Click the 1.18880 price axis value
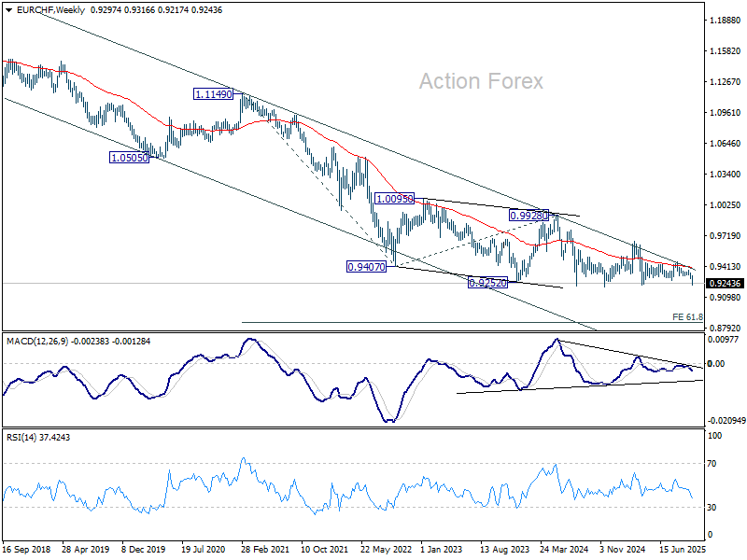This screenshot has height=560, width=747. pyautogui.click(x=726, y=20)
